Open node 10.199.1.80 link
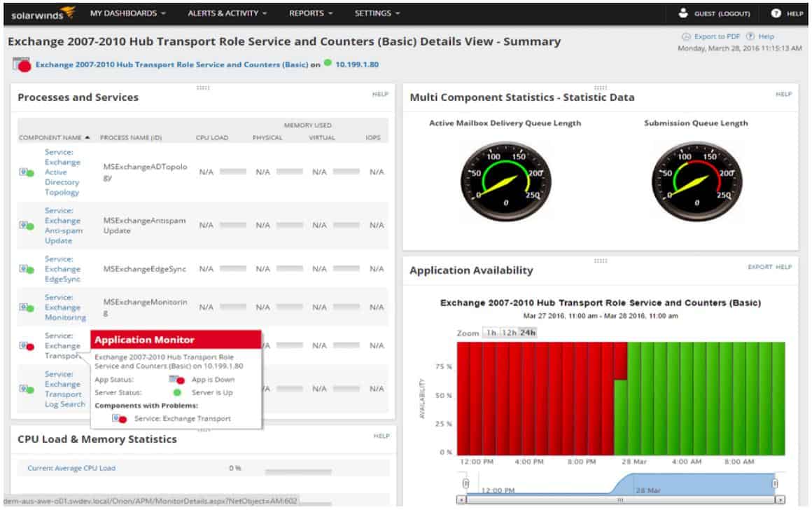The width and height of the screenshot is (812, 510). (x=357, y=64)
